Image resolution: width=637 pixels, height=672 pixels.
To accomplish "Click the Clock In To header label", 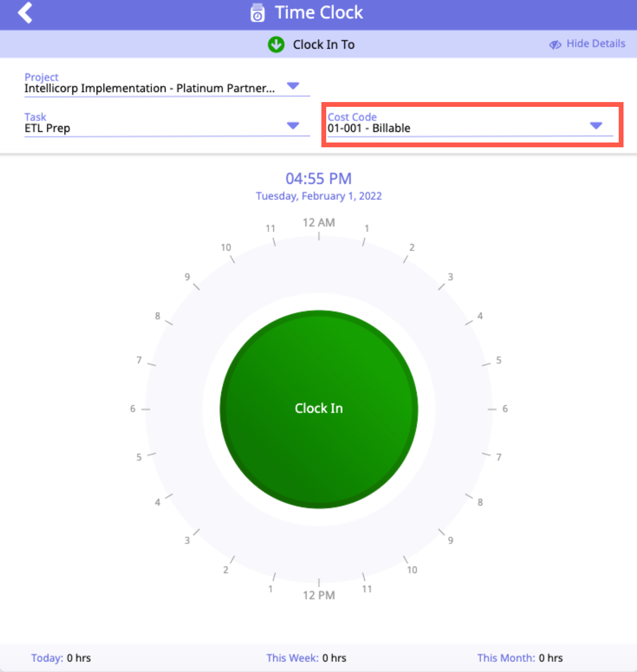I will 323,45.
